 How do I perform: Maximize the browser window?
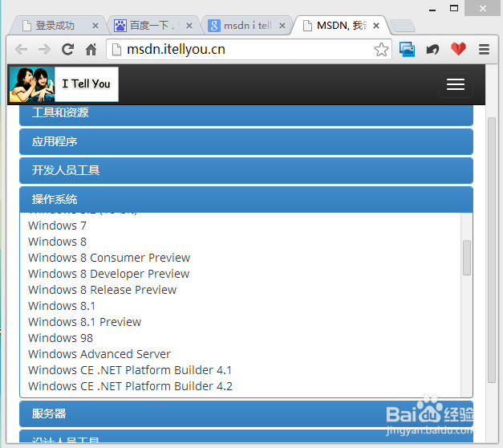tap(454, 8)
